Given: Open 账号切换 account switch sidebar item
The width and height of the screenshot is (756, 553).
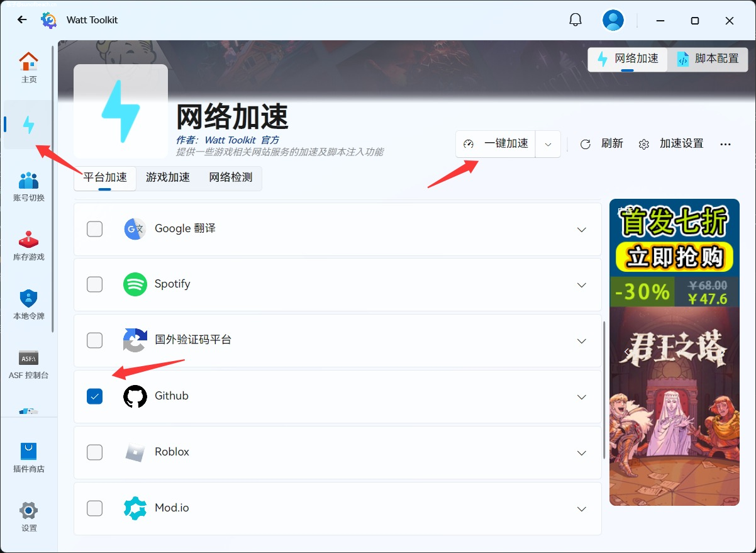Looking at the screenshot, I should point(29,186).
